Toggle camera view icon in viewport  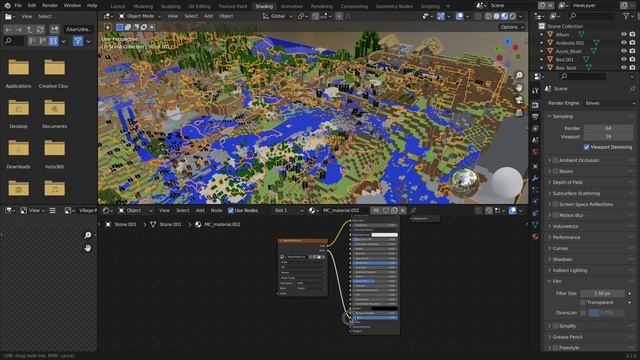point(519,100)
